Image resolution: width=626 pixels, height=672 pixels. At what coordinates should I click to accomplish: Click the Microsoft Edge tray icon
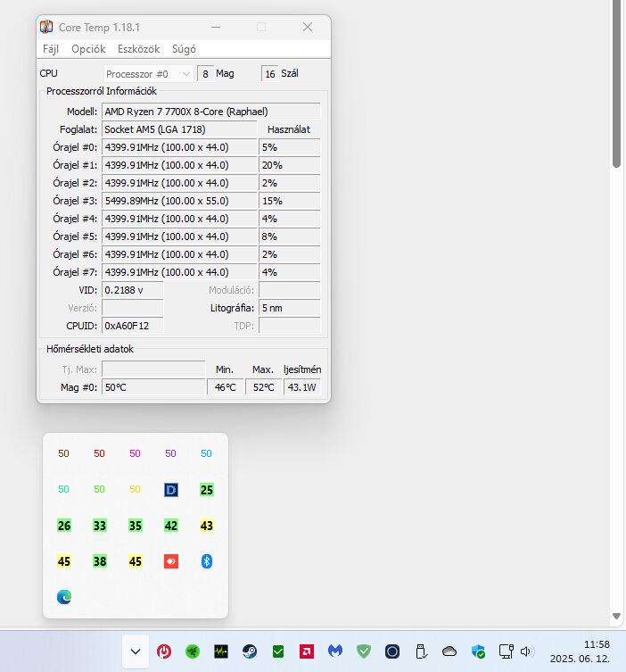[x=64, y=596]
